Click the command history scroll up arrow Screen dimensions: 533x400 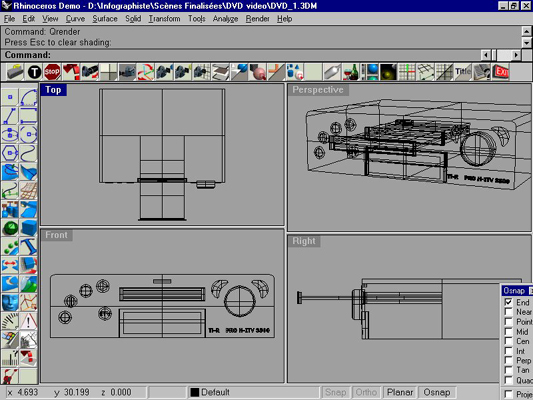(x=527, y=32)
